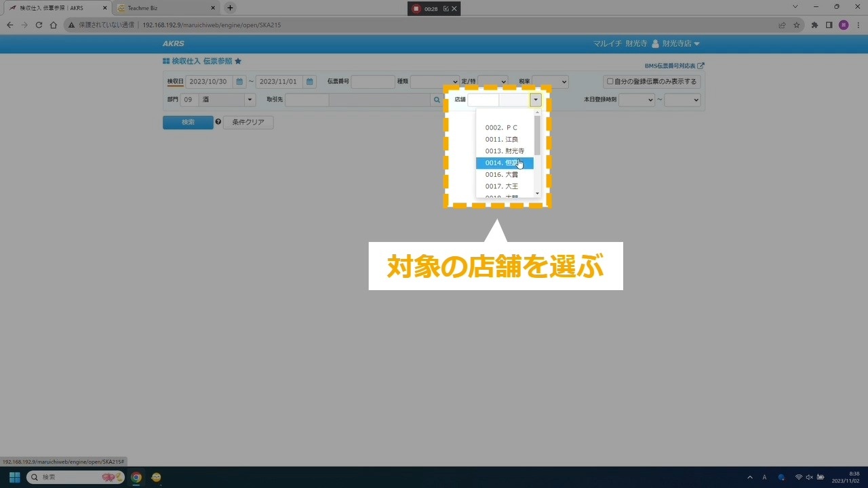Image resolution: width=868 pixels, height=488 pixels.
Task: Click the favorite star beside 伝票参照
Action: (238, 61)
